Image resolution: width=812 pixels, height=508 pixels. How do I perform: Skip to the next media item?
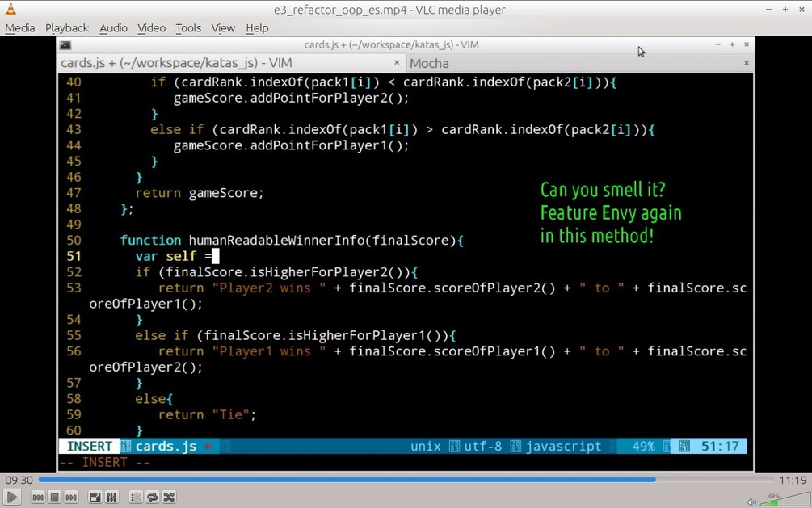[71, 498]
